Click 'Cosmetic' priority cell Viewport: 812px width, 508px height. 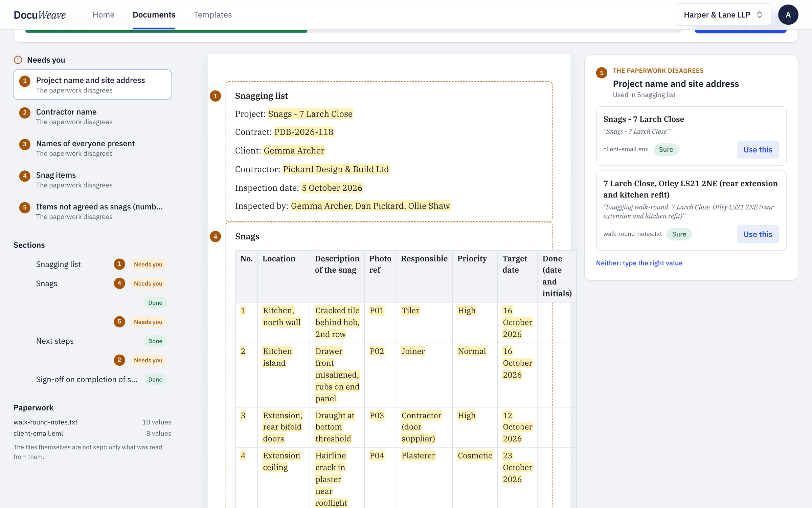[475, 456]
